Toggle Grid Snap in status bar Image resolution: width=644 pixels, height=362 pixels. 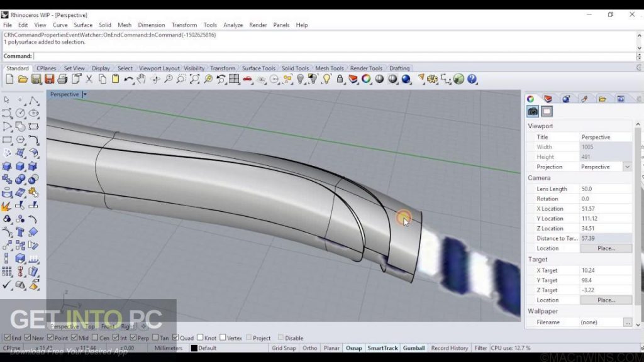point(284,348)
